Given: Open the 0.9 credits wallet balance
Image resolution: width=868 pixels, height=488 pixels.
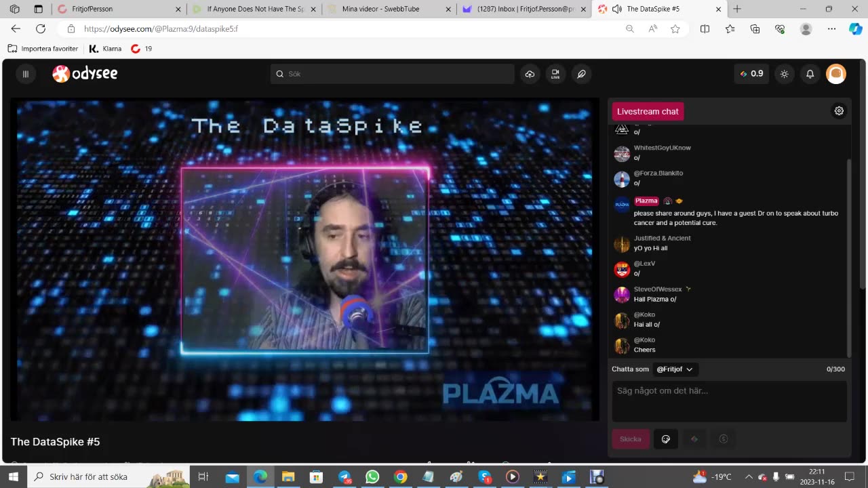Looking at the screenshot, I should [x=751, y=74].
